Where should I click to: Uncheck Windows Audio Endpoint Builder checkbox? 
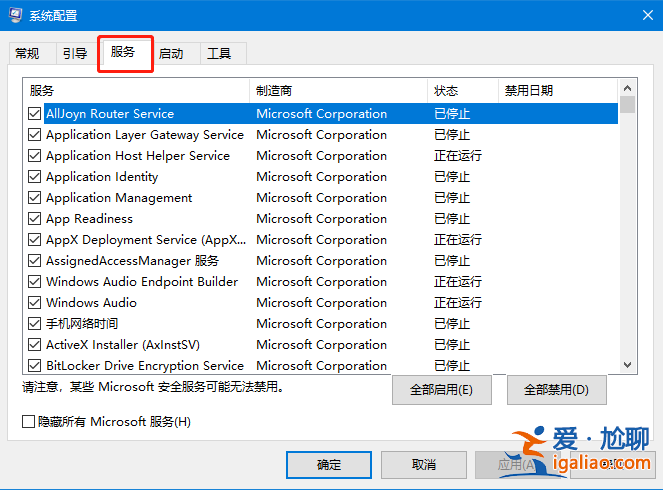pyautogui.click(x=34, y=282)
